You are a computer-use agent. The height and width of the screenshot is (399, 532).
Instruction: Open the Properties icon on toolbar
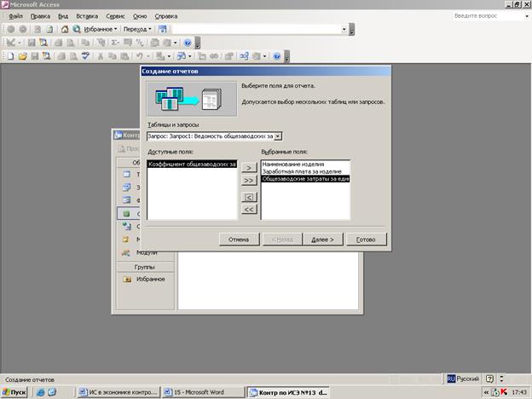[229, 56]
